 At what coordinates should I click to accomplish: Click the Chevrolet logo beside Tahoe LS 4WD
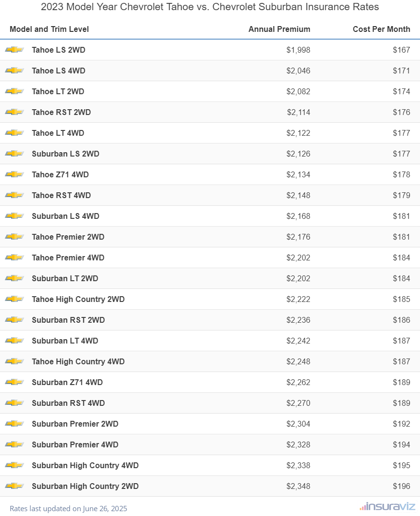(14, 71)
